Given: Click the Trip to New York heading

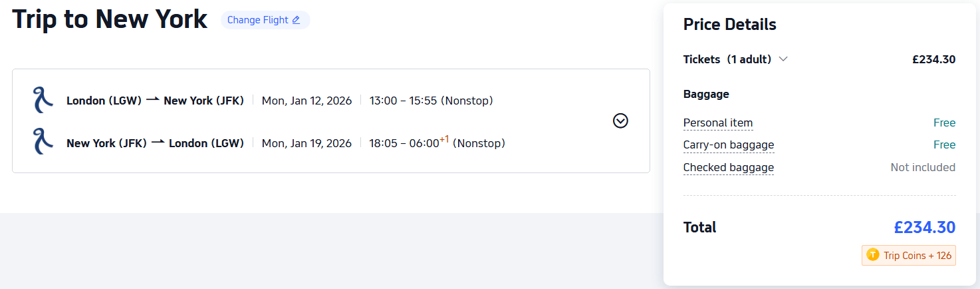Looking at the screenshot, I should click(x=110, y=19).
